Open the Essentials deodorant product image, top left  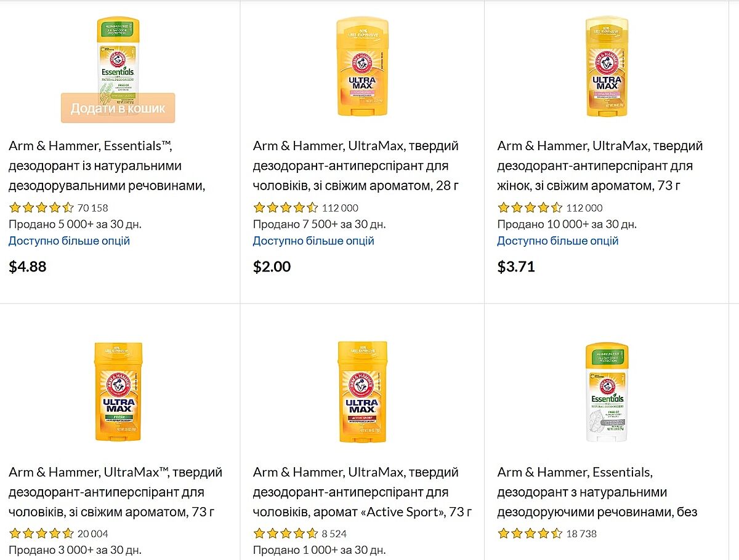(118, 55)
